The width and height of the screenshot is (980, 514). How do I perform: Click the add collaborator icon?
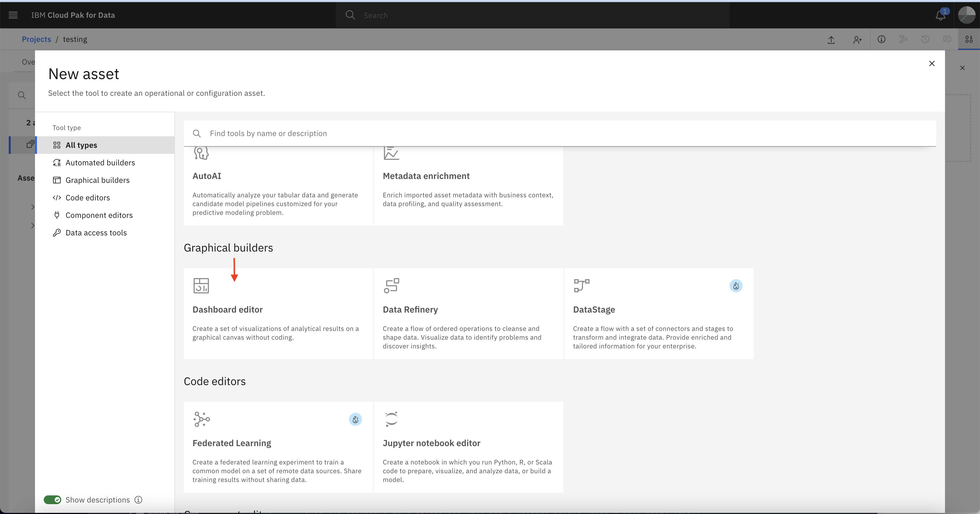(857, 40)
